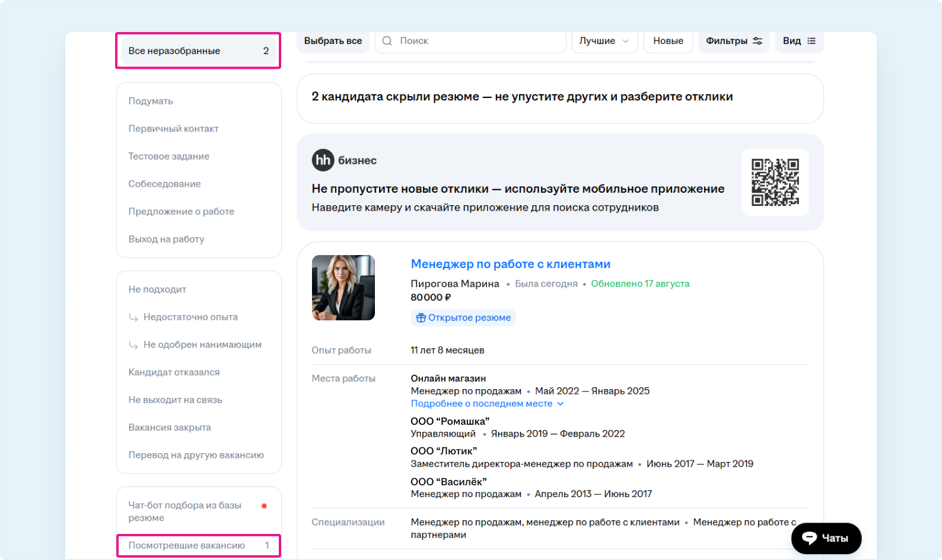The width and height of the screenshot is (942, 560).
Task: Expand Подробнее о последнем месте
Action: [486, 404]
